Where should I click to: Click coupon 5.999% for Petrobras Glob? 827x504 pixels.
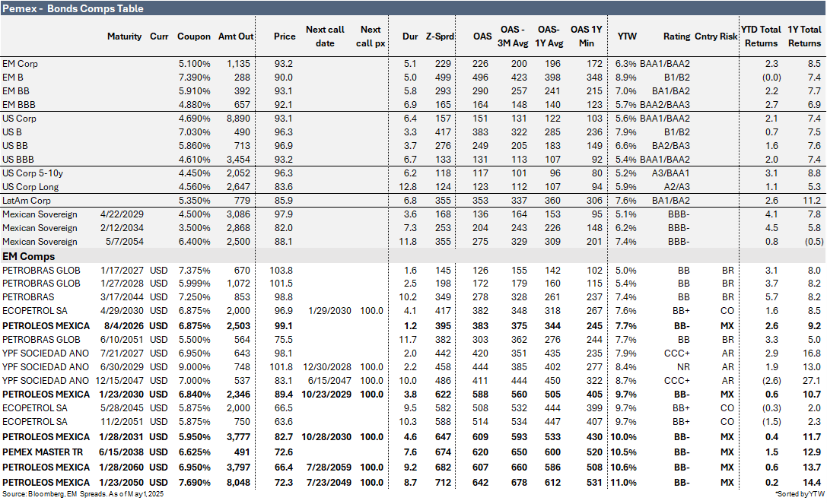pos(194,284)
